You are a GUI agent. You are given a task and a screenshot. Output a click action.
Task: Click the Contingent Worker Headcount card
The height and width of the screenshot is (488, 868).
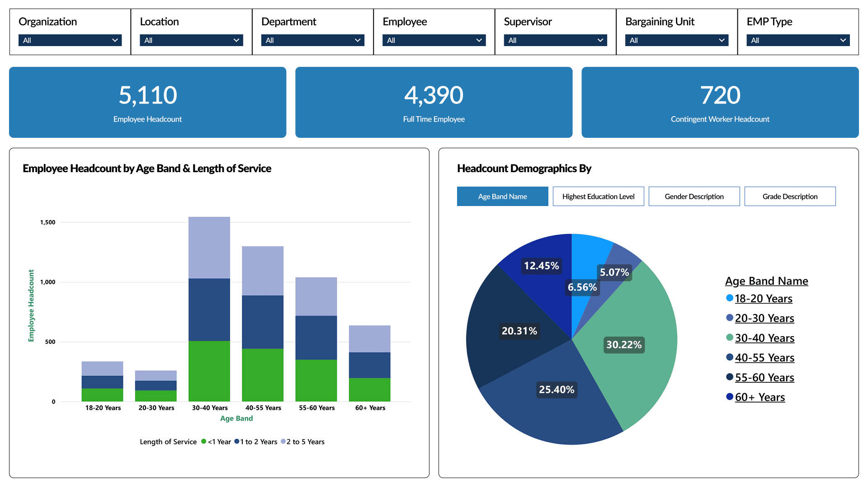[720, 103]
